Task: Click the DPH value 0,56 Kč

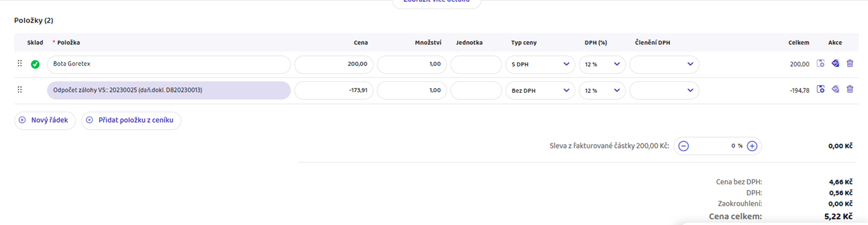Action: point(841,192)
